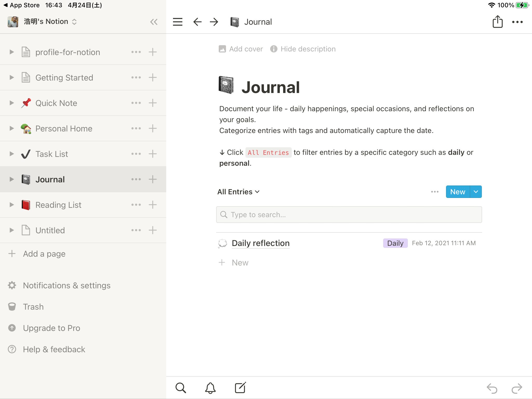
Task: Add subpage inside Personal Home with plus
Action: [153, 128]
